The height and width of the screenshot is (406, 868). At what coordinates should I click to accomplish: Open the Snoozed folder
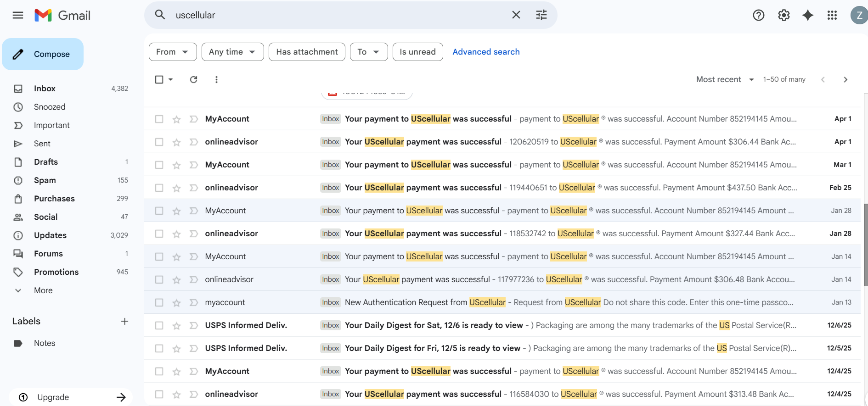click(x=50, y=107)
